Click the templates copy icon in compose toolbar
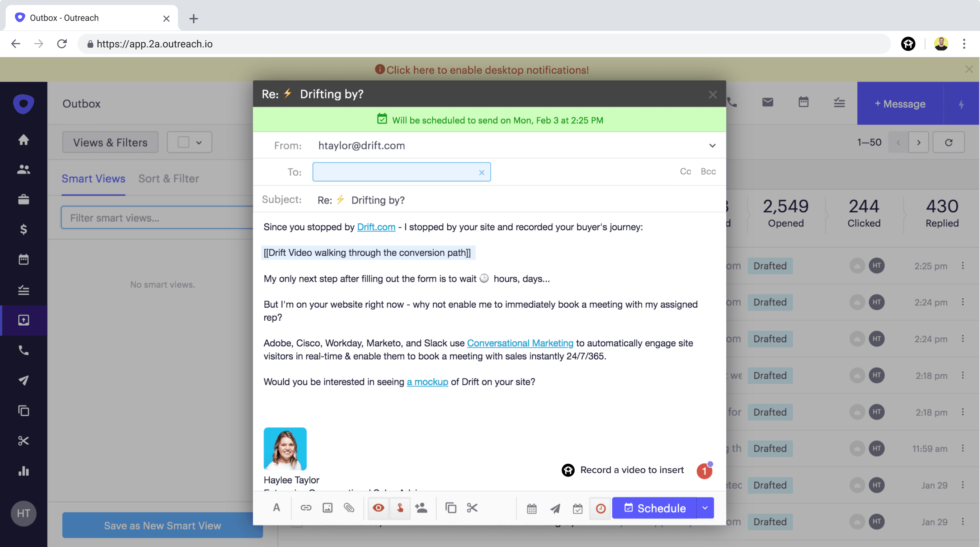 [451, 508]
